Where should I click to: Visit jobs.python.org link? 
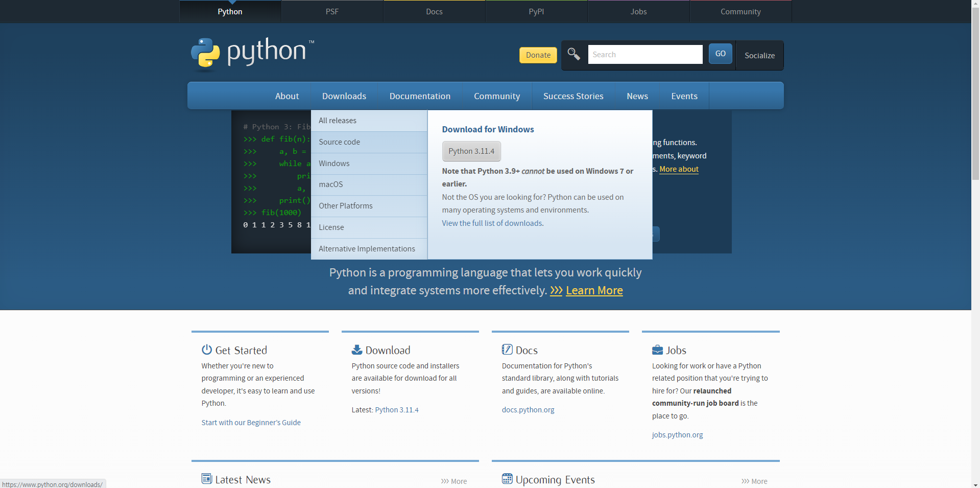677,435
